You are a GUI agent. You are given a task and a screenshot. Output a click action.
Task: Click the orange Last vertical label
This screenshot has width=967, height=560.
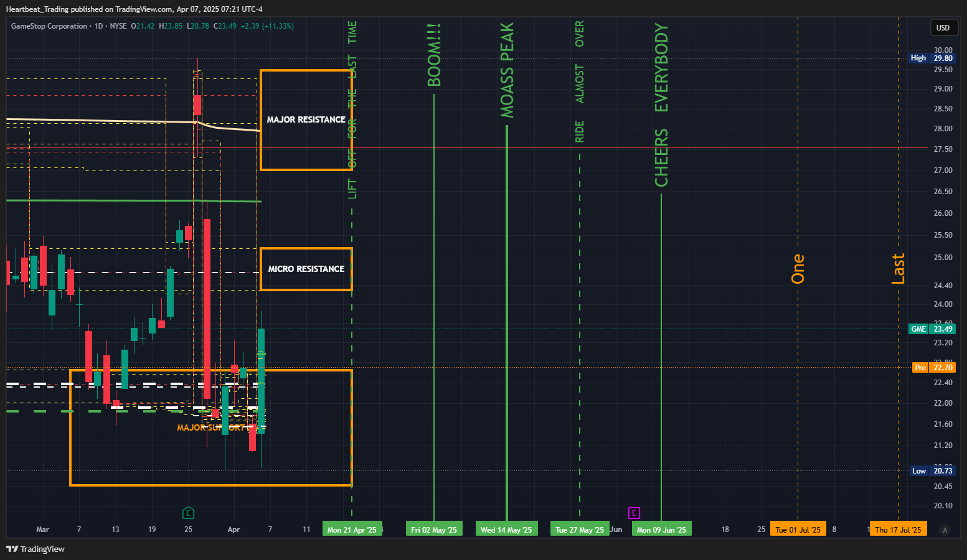click(898, 269)
